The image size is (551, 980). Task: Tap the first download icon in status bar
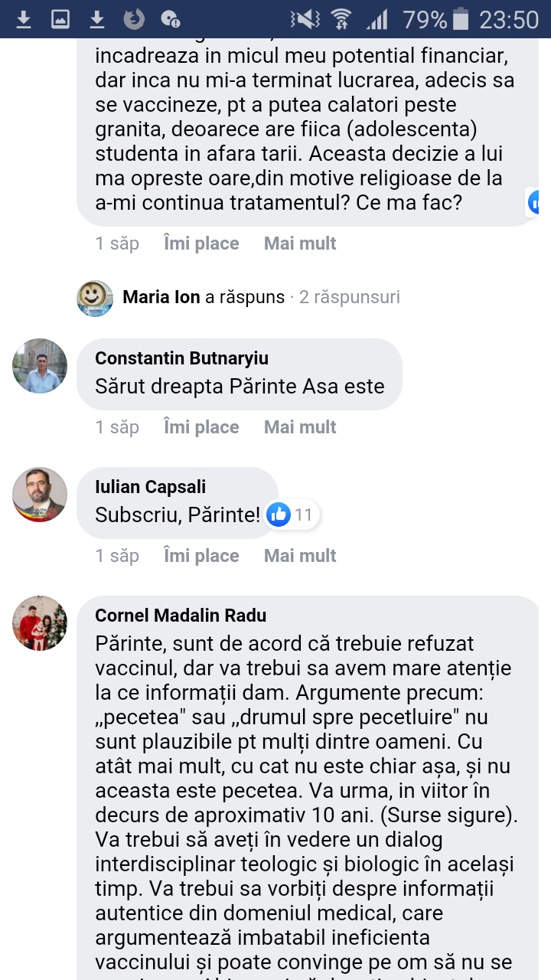click(24, 19)
